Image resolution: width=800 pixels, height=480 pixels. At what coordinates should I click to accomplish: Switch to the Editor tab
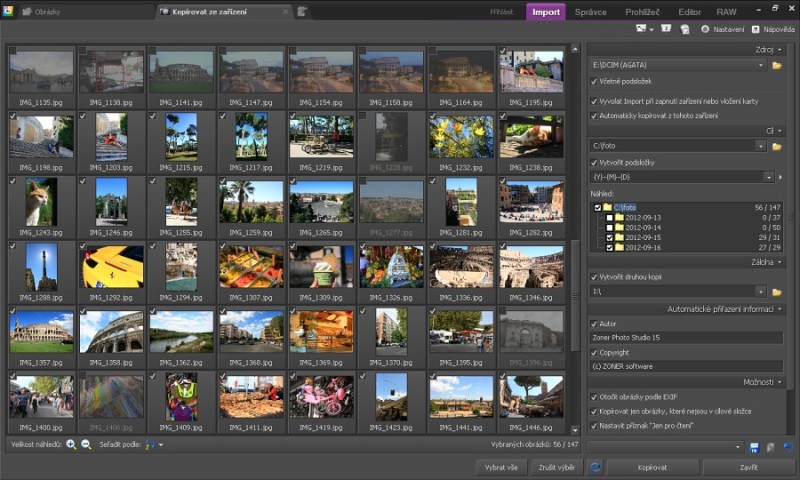pyautogui.click(x=689, y=12)
